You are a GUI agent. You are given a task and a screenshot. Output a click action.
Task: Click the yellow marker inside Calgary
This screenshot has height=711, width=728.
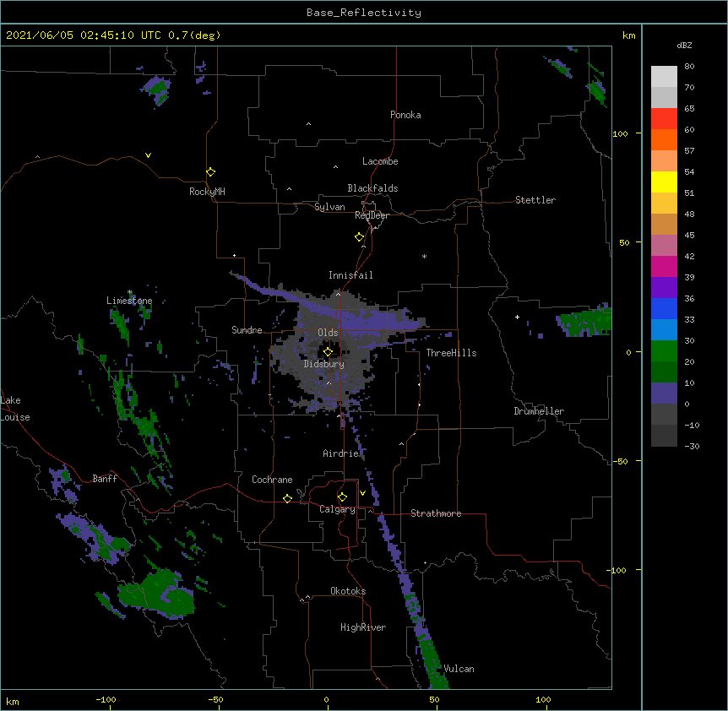click(x=342, y=497)
